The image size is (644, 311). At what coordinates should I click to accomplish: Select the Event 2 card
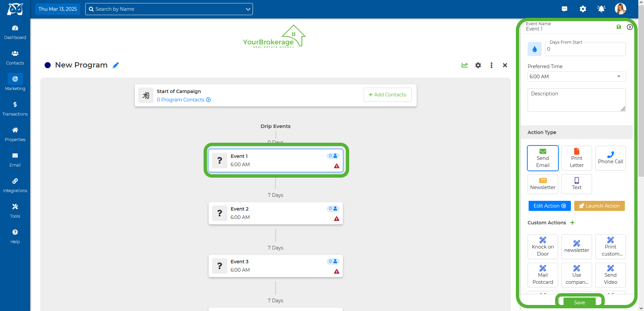coord(276,213)
